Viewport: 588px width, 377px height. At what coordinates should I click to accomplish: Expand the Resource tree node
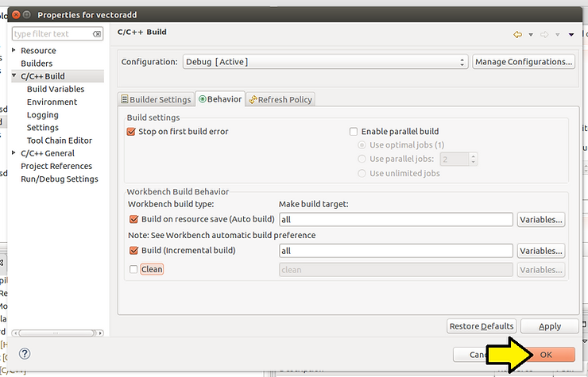[14, 51]
